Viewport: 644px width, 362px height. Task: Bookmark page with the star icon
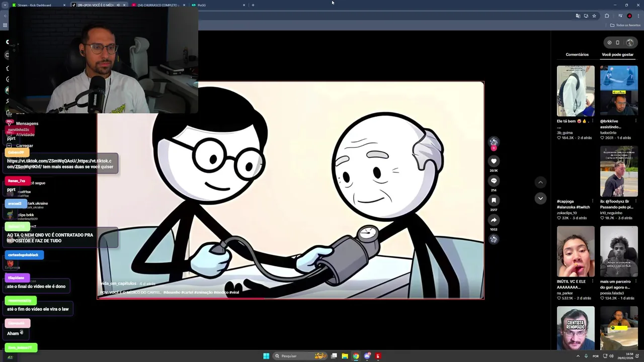594,16
